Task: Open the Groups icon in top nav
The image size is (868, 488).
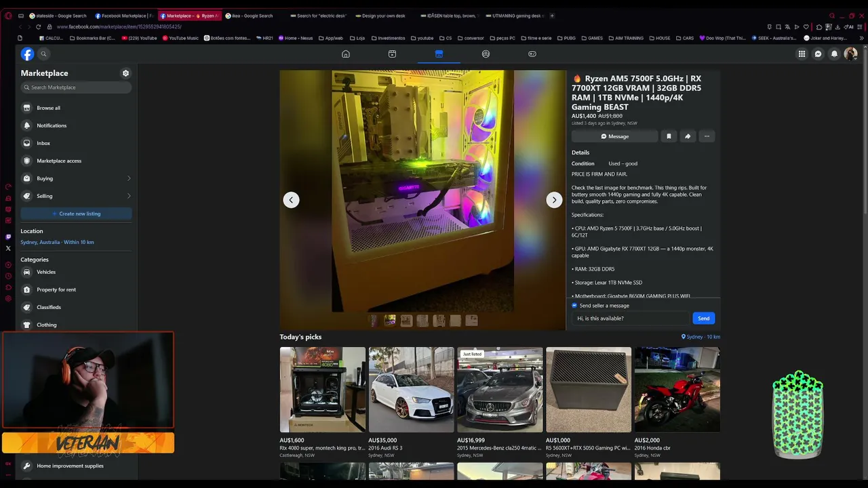Action: pyautogui.click(x=486, y=54)
